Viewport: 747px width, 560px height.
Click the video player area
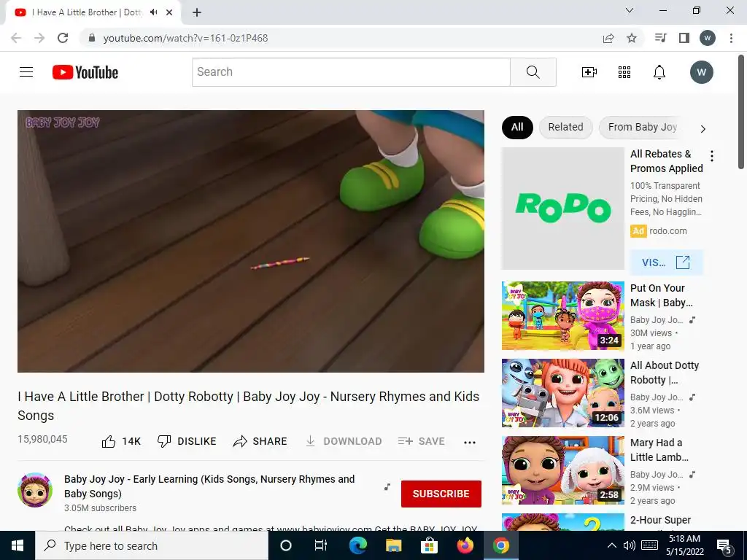251,241
